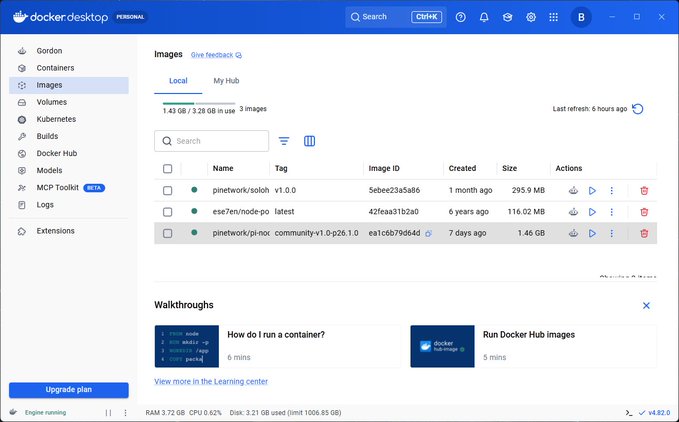Open the help icon in header
The image size is (679, 422).
tap(461, 17)
